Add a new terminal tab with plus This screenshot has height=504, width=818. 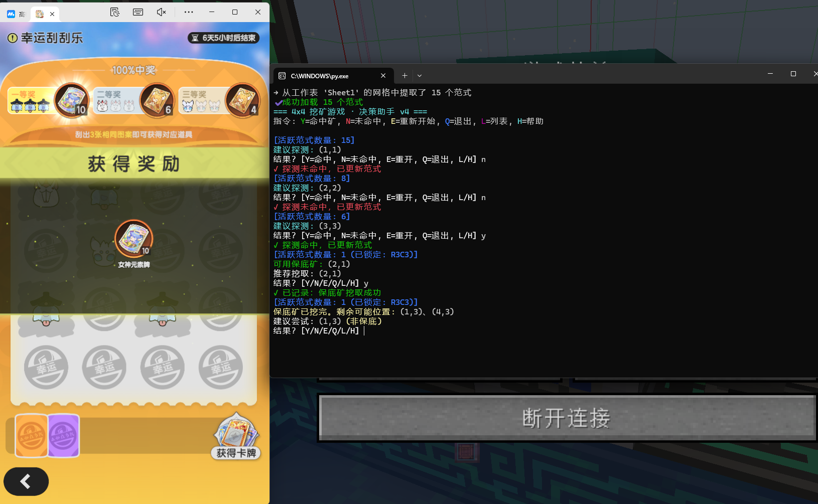point(404,76)
